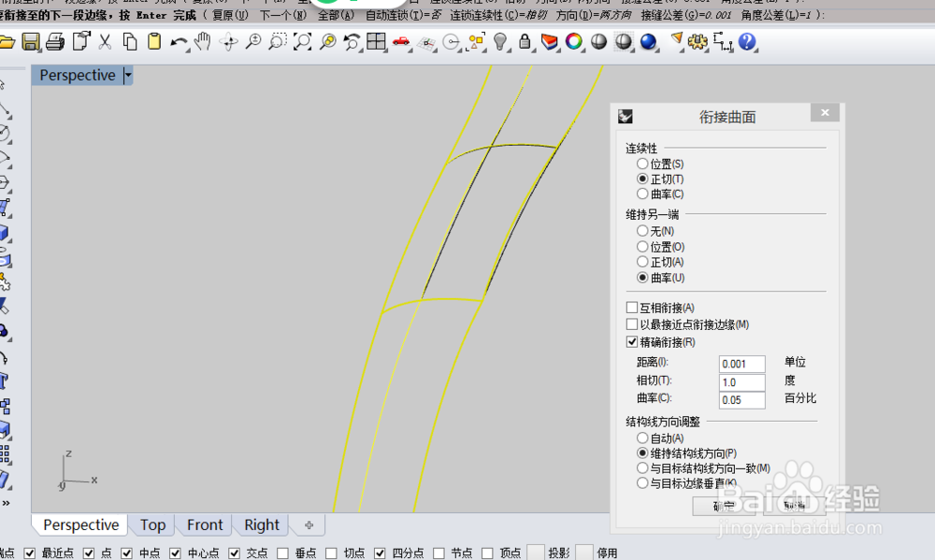Click the Help question mark toolbar icon
The height and width of the screenshot is (560, 935).
[748, 42]
